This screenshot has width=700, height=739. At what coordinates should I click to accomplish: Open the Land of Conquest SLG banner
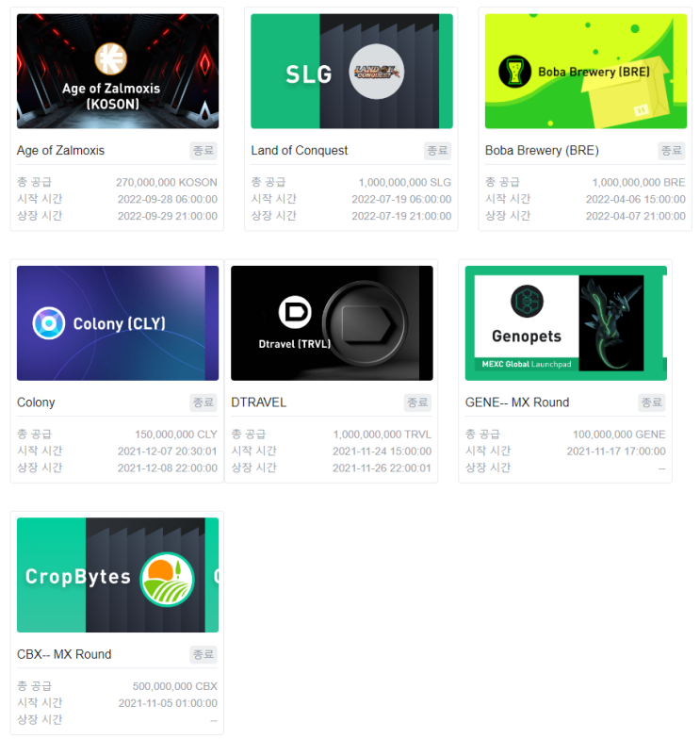(352, 72)
